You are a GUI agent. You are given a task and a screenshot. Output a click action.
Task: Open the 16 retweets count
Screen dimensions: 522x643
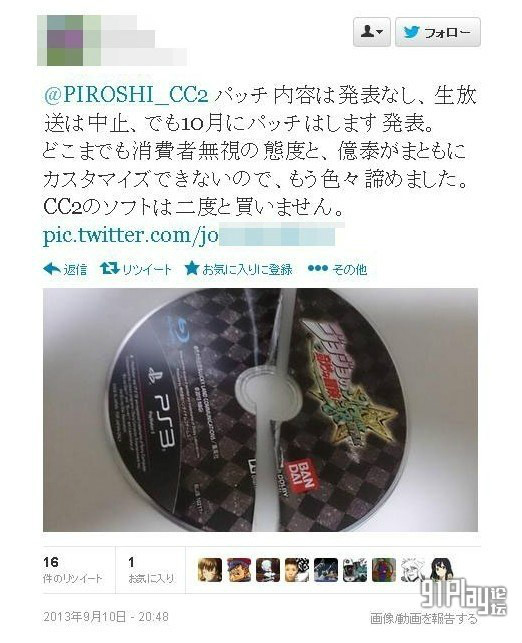point(73,570)
